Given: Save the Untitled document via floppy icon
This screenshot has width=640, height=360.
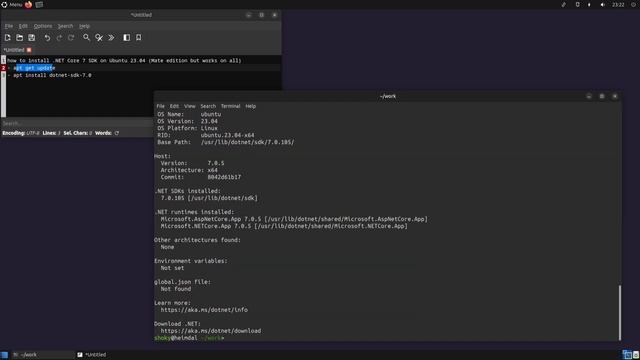Looking at the screenshot, I should (x=31, y=38).
